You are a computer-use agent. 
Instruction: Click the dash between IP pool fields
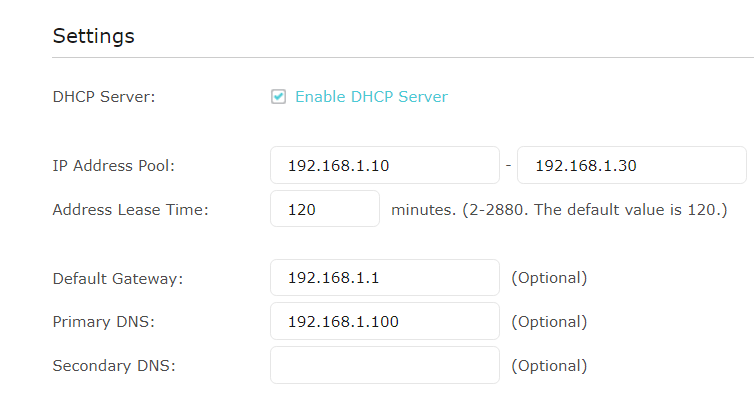click(x=508, y=165)
